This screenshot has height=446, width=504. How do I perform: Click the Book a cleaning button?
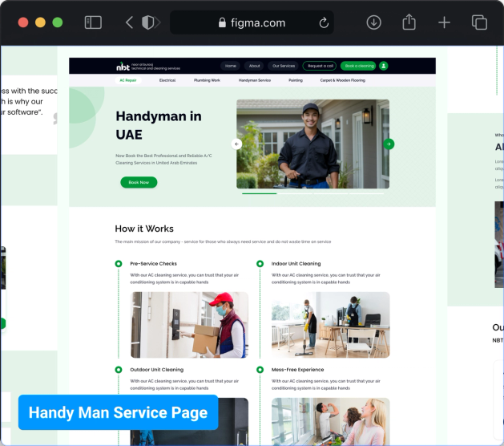359,66
